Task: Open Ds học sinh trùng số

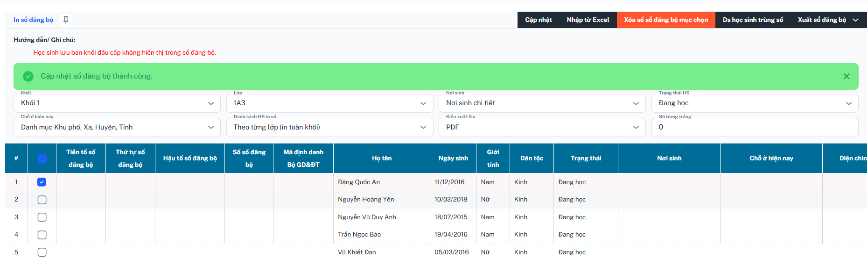Action: click(753, 20)
